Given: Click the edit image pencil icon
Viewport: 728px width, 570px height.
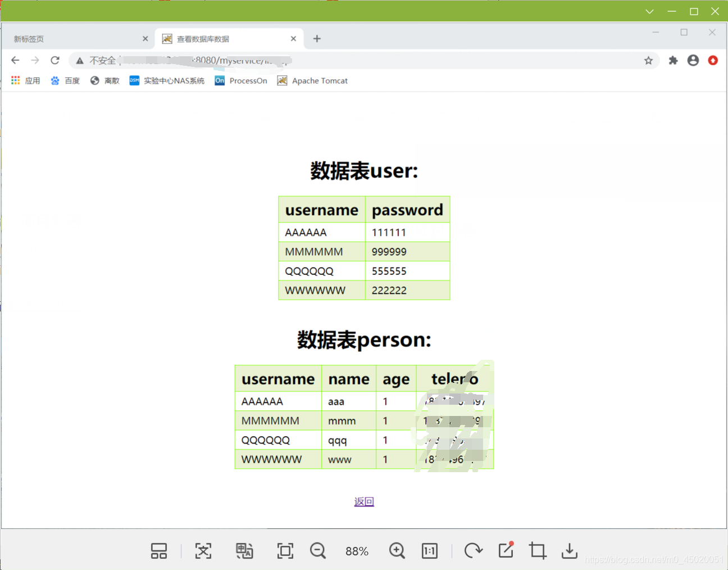Looking at the screenshot, I should tap(506, 550).
